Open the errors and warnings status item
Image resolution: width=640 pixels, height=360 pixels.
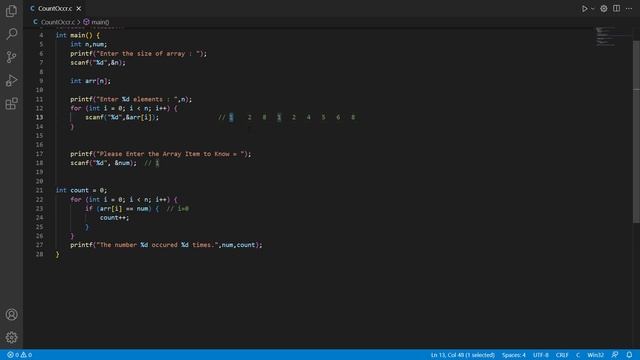pyautogui.click(x=19, y=355)
